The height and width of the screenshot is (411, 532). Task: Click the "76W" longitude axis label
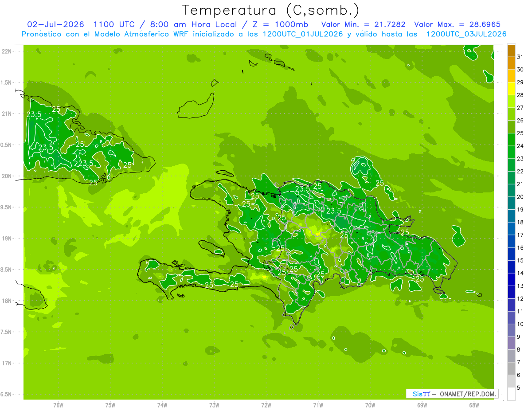click(x=58, y=405)
